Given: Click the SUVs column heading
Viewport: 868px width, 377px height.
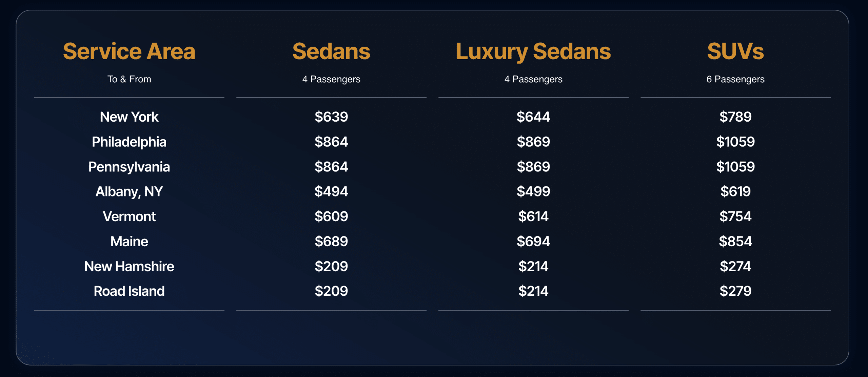Looking at the screenshot, I should 735,51.
